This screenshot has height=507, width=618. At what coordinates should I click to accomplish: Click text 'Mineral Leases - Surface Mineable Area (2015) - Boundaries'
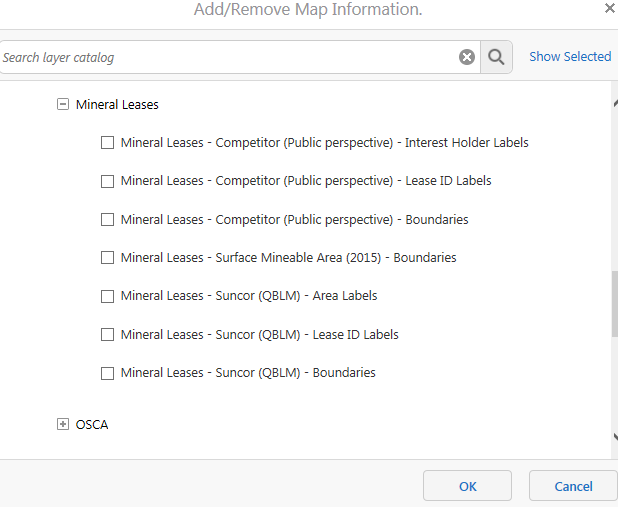tap(289, 258)
